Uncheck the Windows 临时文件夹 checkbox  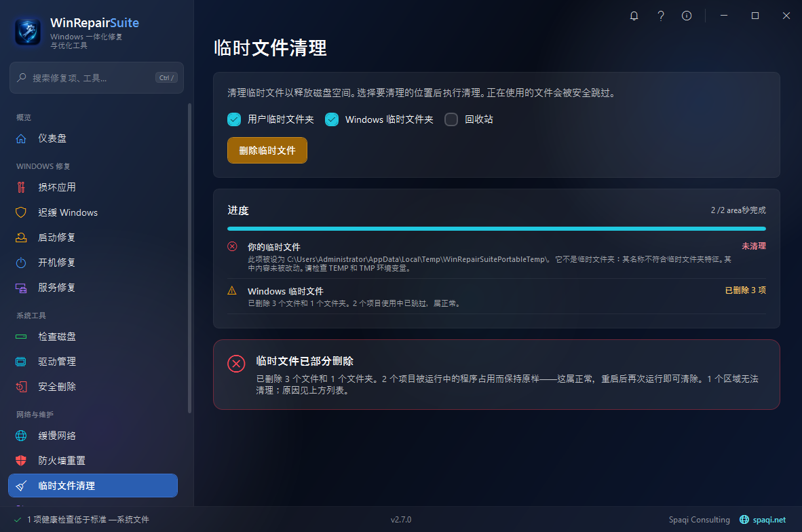click(331, 119)
